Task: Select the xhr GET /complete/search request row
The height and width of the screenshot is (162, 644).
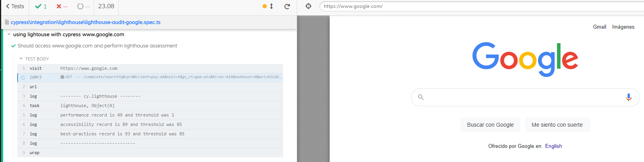Action: 150,77
